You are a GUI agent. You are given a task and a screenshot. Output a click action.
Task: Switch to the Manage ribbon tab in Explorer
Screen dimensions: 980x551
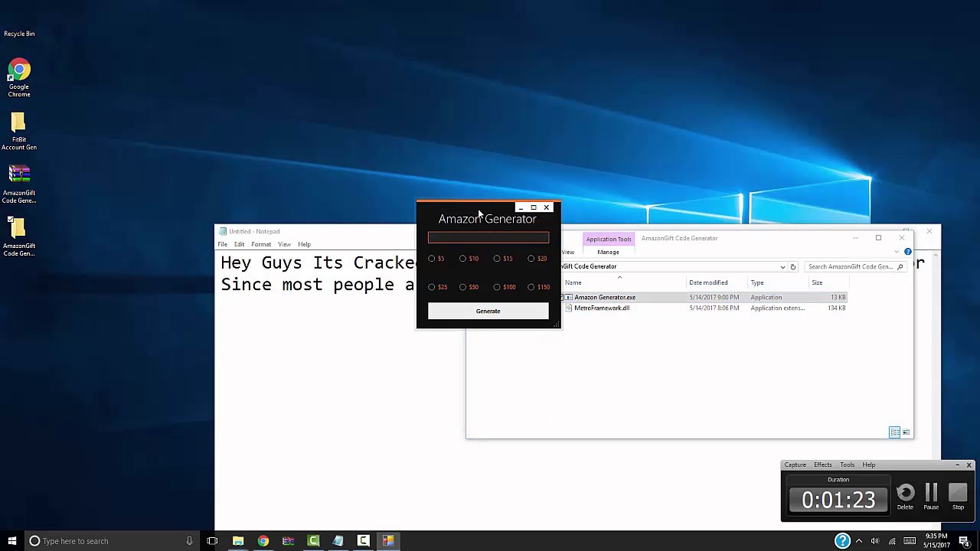point(608,252)
